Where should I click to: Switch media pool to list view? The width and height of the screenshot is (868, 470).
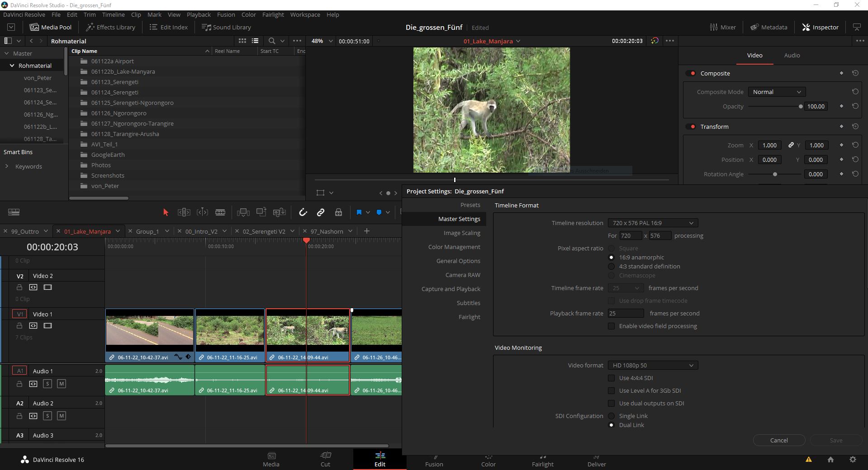(255, 41)
